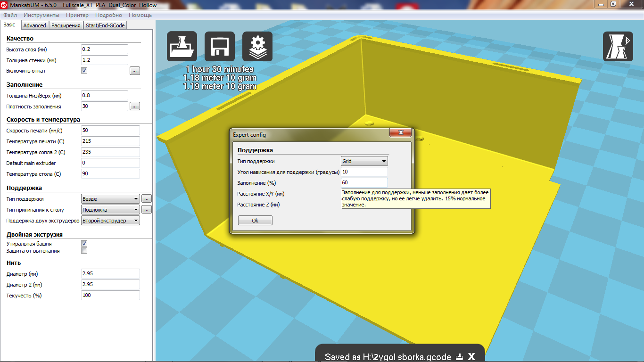This screenshot has width=644, height=362.
Task: Click the Температура сопла 2 (C) input field
Action: (x=111, y=152)
